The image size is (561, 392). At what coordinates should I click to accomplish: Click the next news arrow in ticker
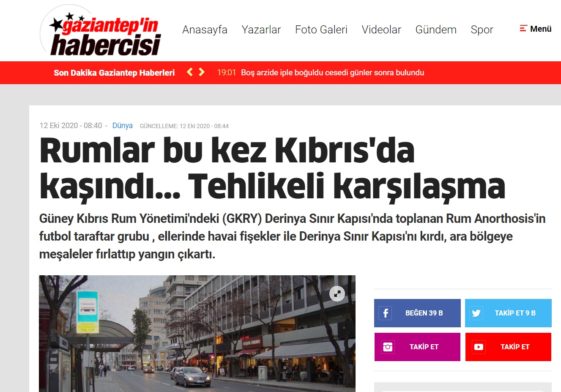click(202, 72)
